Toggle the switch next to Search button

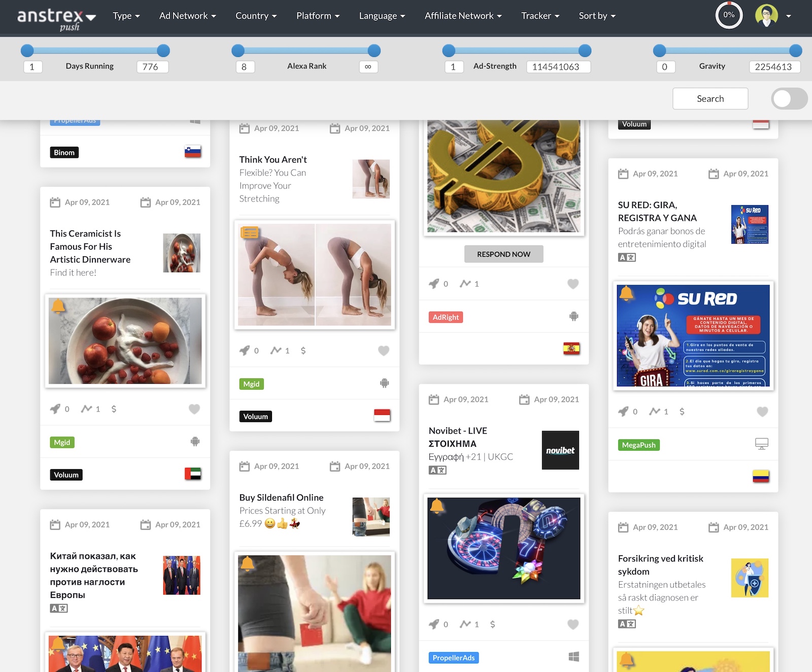[789, 98]
